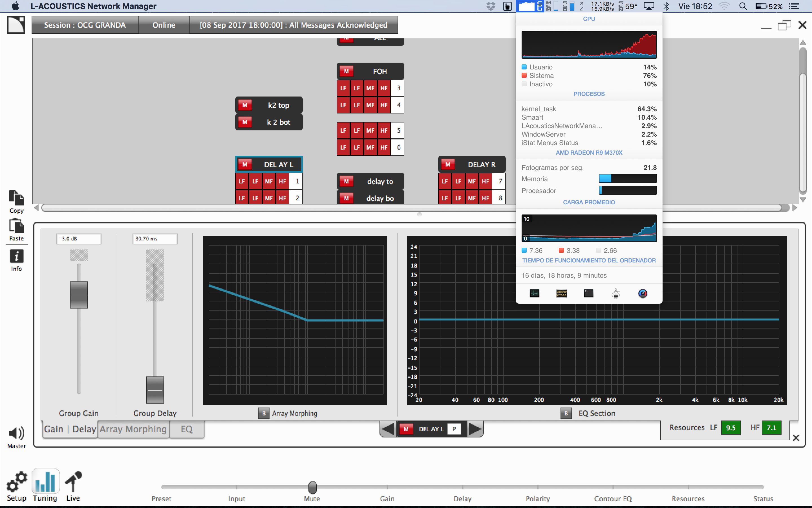Click the kernel_task process row
Screen dimensions: 812x508
(x=589, y=109)
